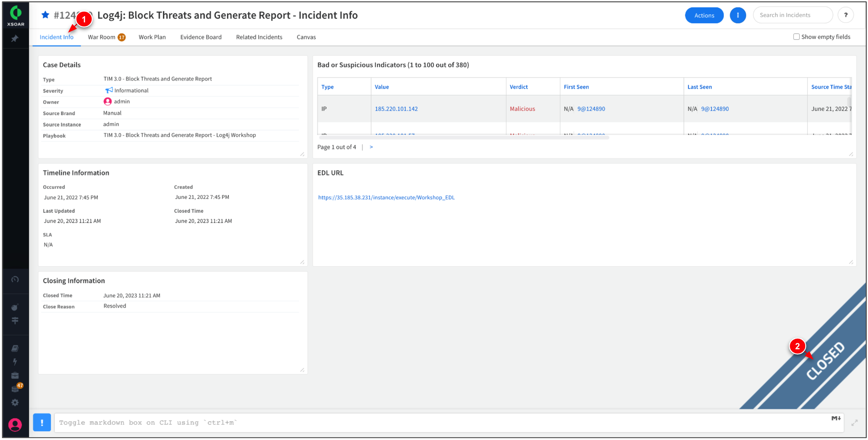
Task: Click the SLA N/A value
Action: (48, 245)
